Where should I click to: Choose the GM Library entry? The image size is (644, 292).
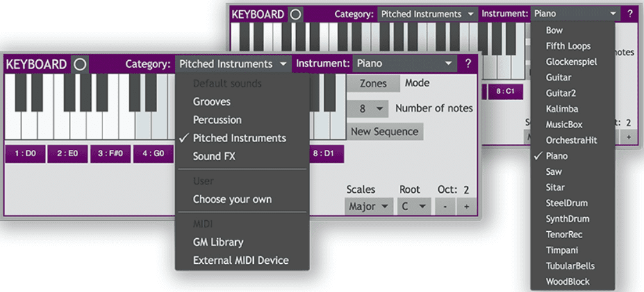click(218, 243)
